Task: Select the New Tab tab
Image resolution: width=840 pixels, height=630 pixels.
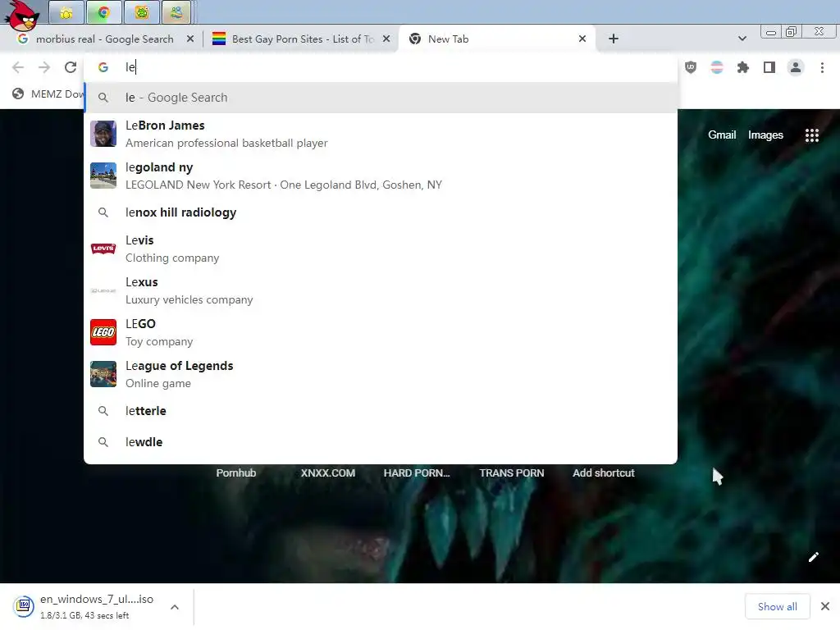Action: (x=496, y=39)
